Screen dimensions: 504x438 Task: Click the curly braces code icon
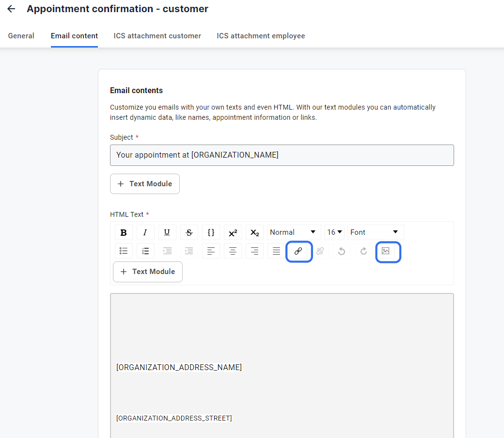[211, 232]
